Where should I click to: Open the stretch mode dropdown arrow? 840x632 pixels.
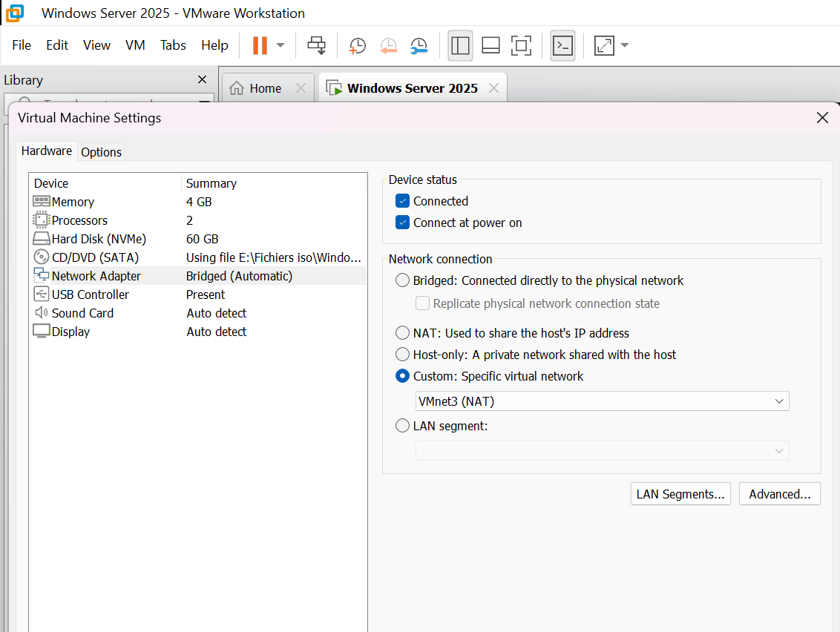coord(625,45)
